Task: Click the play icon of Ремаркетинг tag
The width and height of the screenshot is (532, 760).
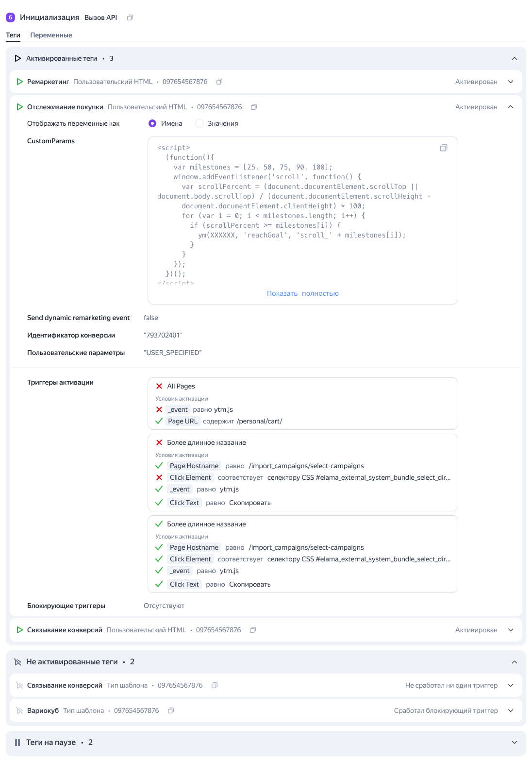Action: tap(20, 82)
